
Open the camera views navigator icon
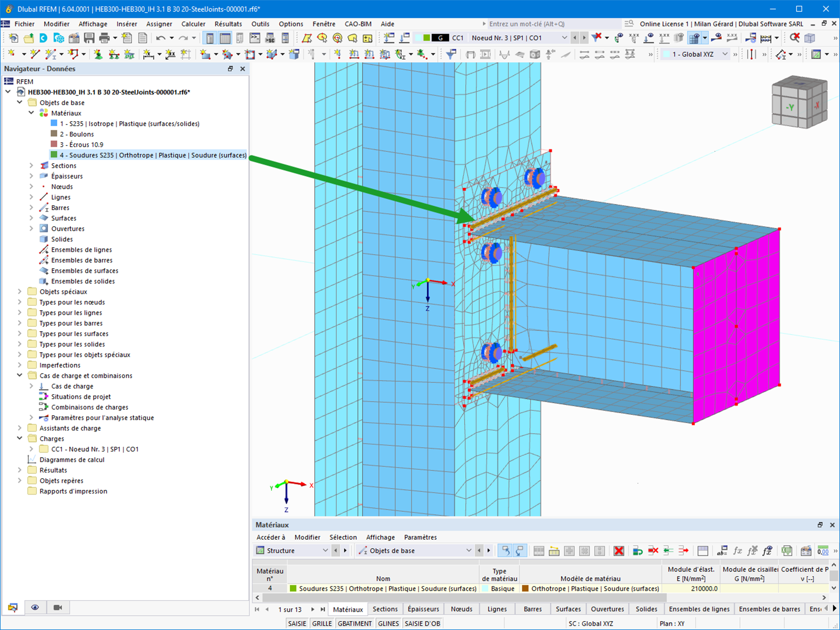pos(58,607)
